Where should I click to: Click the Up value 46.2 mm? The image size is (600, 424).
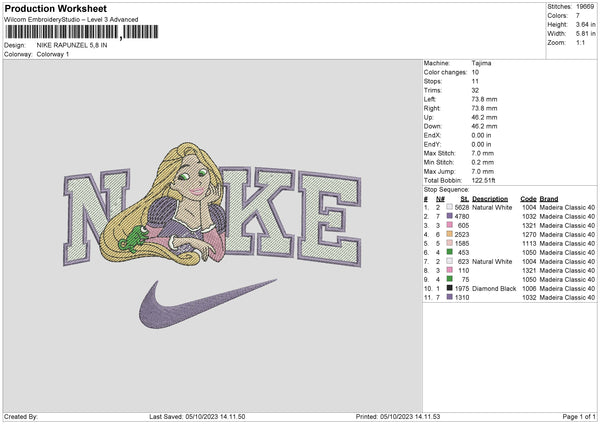[x=484, y=117]
